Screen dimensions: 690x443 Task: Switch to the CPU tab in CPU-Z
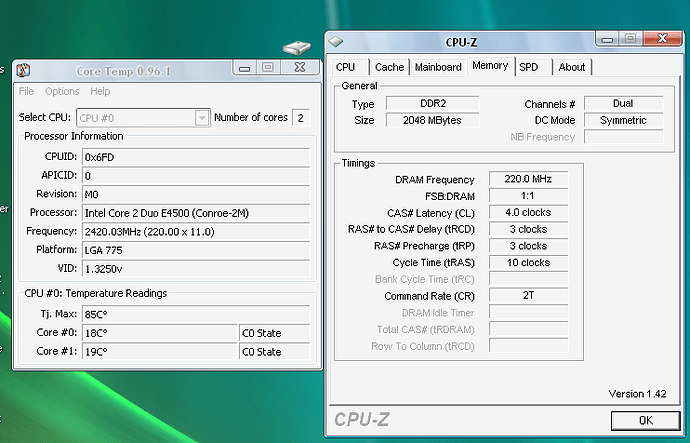[346, 67]
